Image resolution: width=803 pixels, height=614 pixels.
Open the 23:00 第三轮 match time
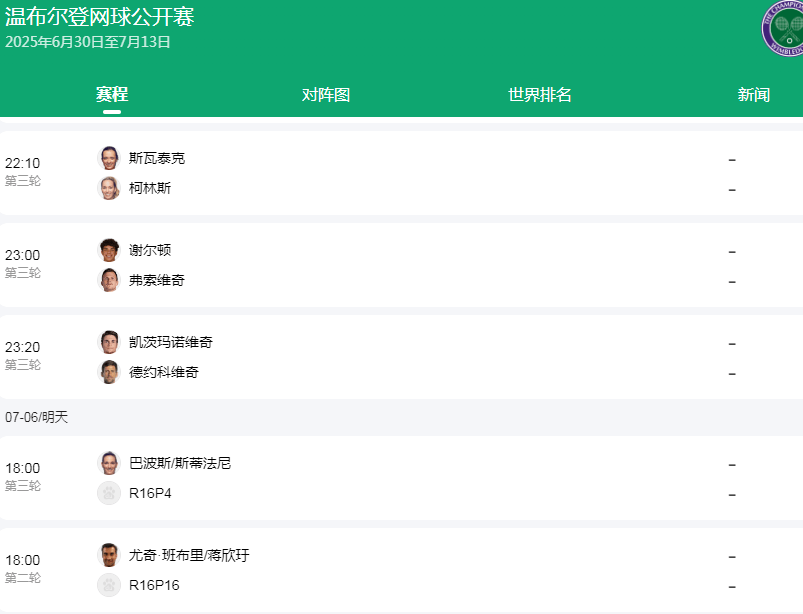pos(23,263)
